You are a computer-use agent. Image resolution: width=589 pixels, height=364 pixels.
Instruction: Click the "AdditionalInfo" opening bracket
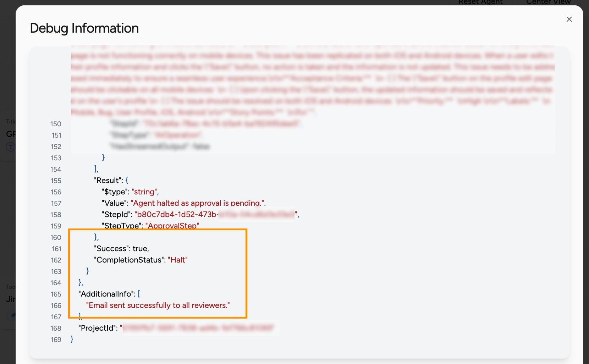(x=139, y=294)
